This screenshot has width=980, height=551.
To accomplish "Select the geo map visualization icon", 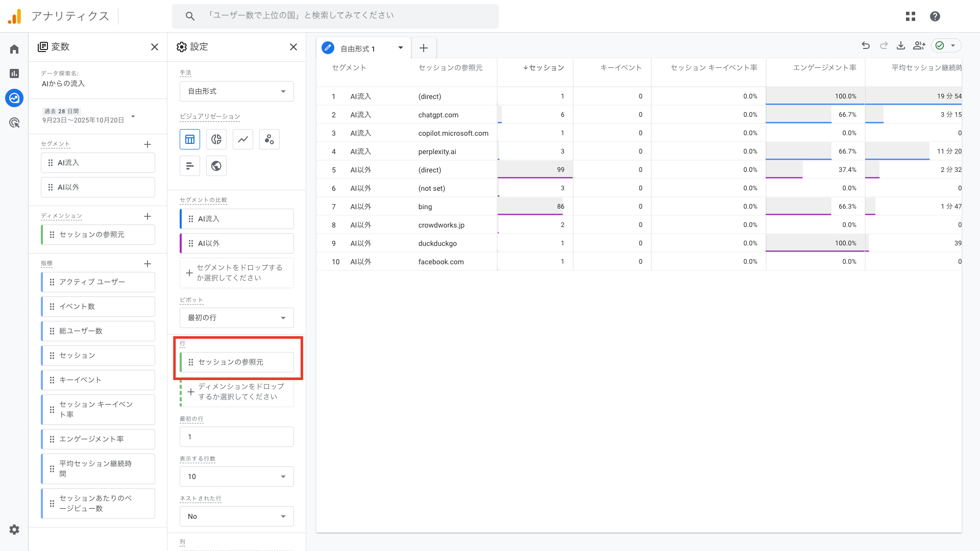I will coord(216,166).
